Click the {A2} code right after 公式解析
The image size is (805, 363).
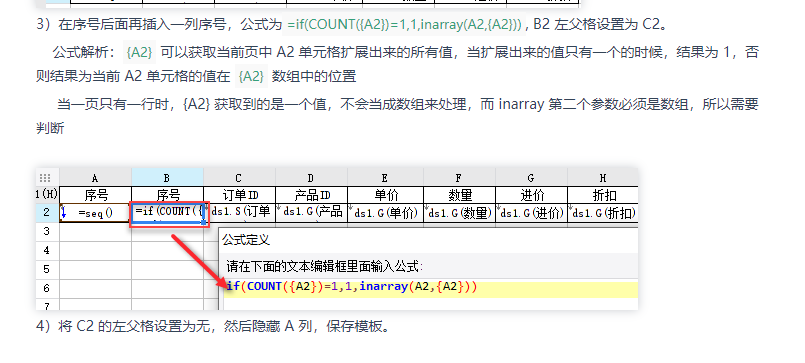[x=141, y=52]
